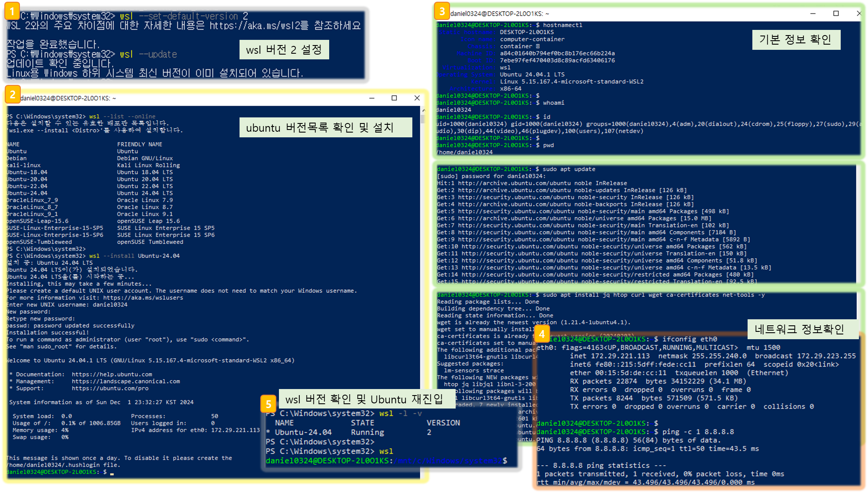Open the https://aka.ms/wslusers link
Image resolution: width=868 pixels, height=493 pixels.
[x=143, y=298]
